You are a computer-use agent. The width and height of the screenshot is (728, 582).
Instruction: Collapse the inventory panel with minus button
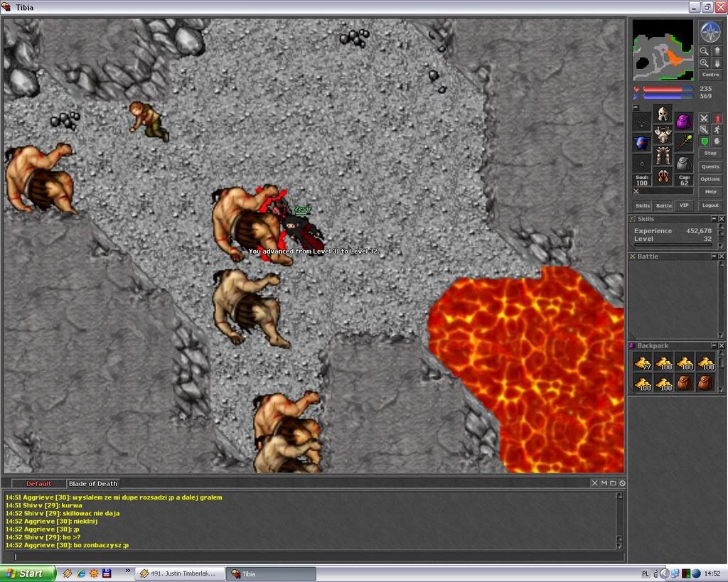pyautogui.click(x=636, y=107)
